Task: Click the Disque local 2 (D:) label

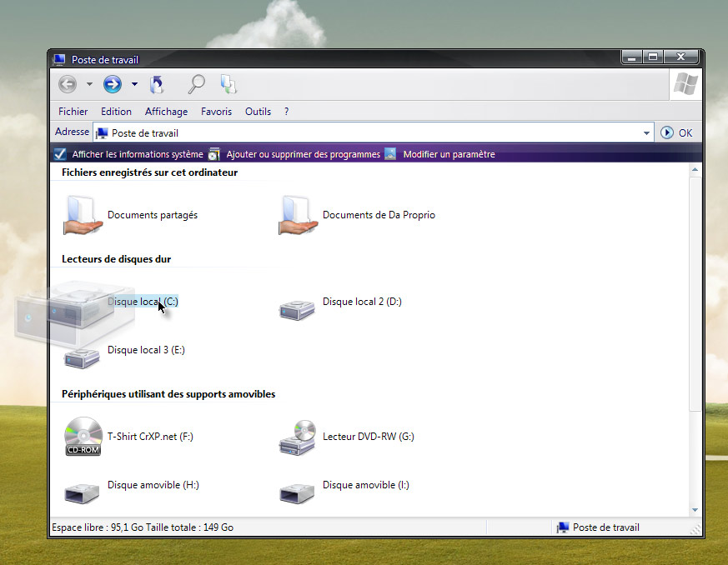Action: (x=362, y=302)
